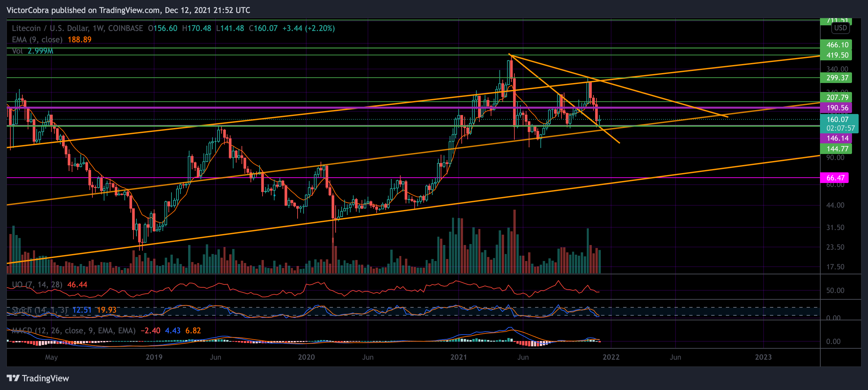Click the 146.14 purple price label
This screenshot has height=390, width=868.
click(836, 138)
